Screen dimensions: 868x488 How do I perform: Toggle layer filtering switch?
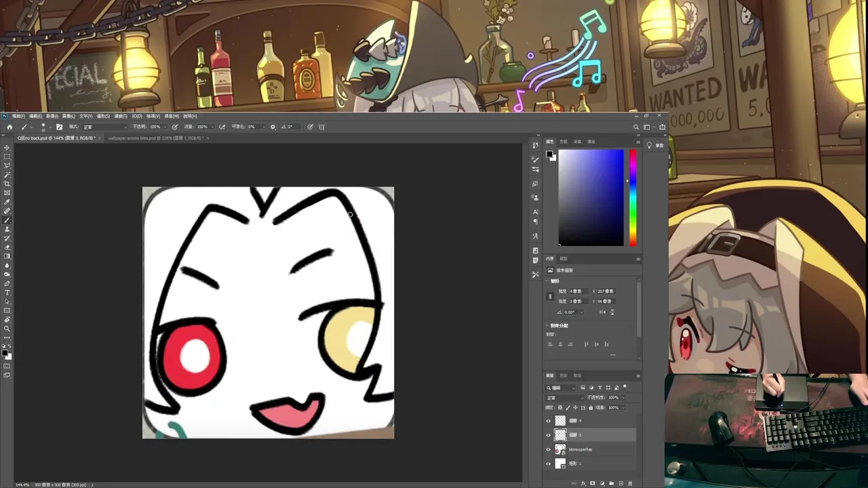click(625, 386)
